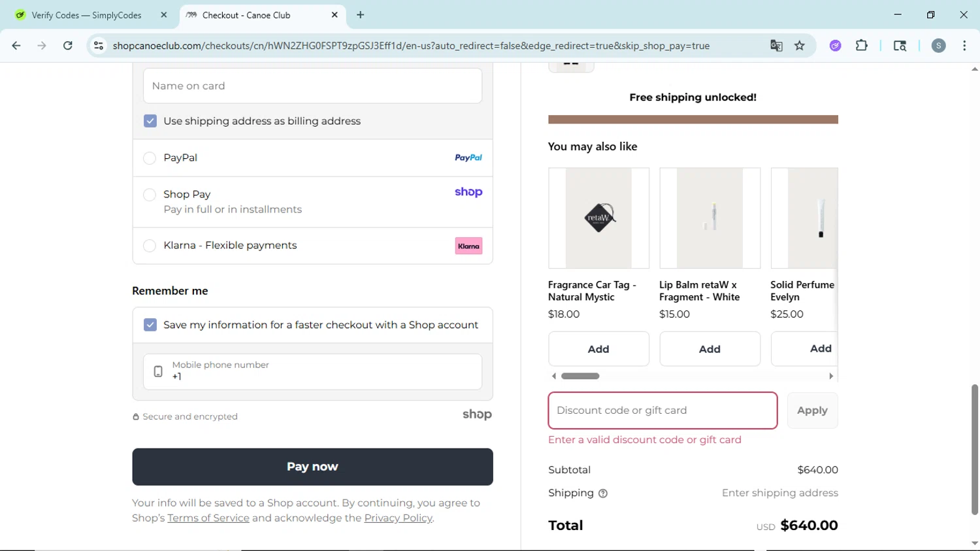Toggle Use shipping address as billing address
This screenshot has width=980, height=551.
[150, 121]
